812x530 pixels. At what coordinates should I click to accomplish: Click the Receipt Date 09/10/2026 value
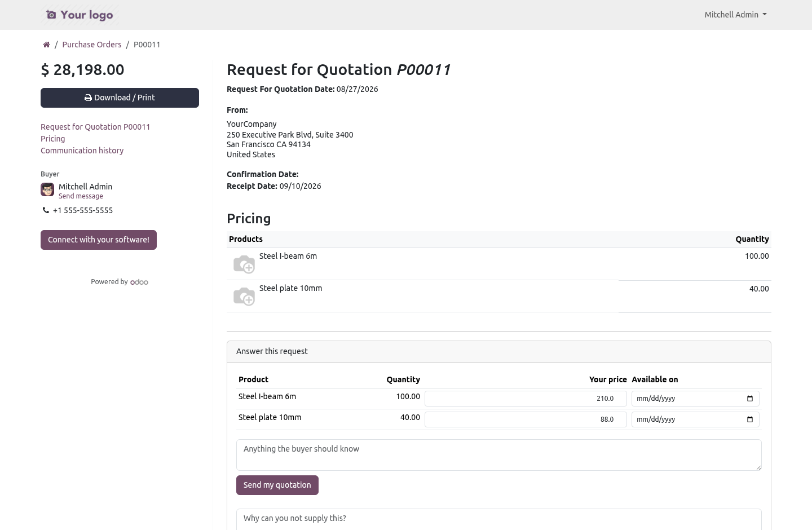300,186
